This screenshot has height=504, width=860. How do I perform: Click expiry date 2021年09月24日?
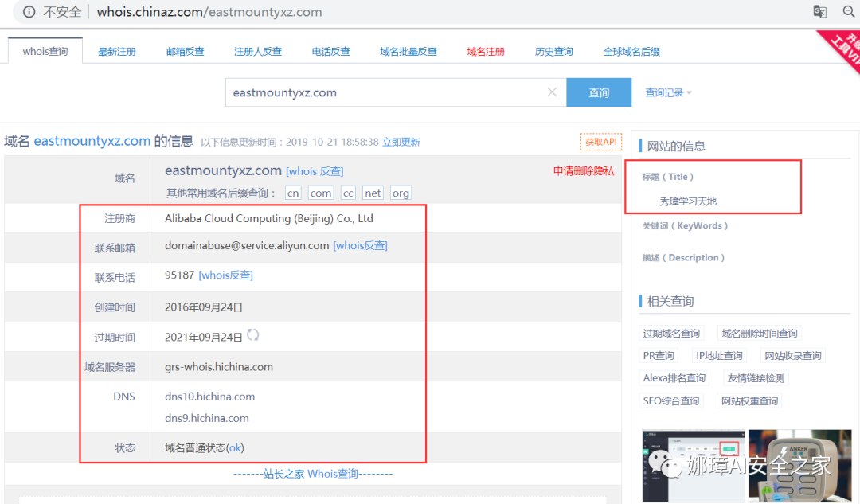[204, 338]
